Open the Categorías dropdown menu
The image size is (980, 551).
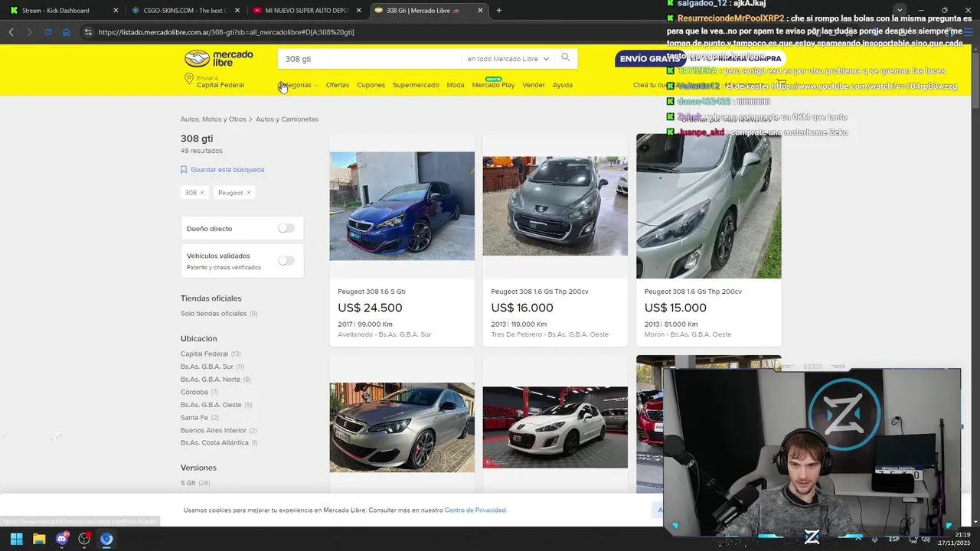298,85
